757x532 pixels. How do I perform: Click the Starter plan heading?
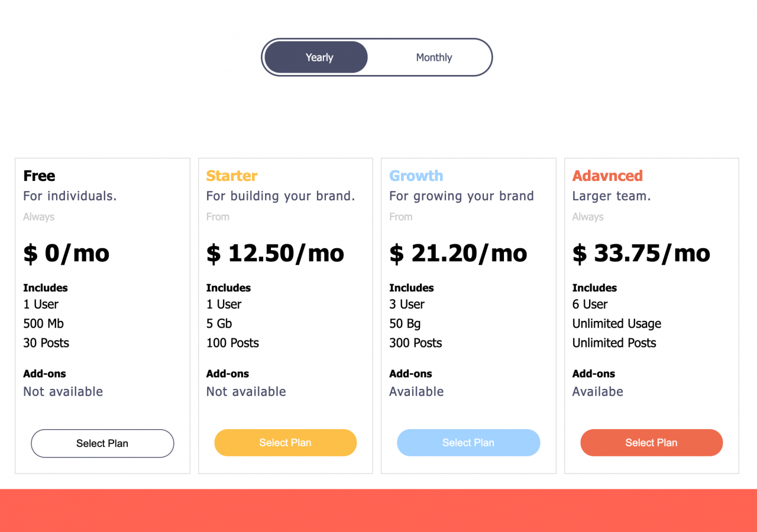click(x=232, y=176)
